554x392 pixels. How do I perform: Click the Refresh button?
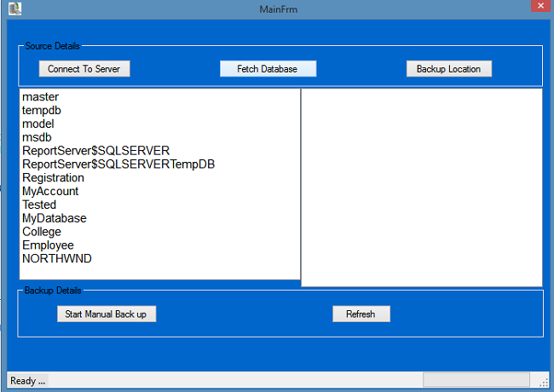coord(361,314)
